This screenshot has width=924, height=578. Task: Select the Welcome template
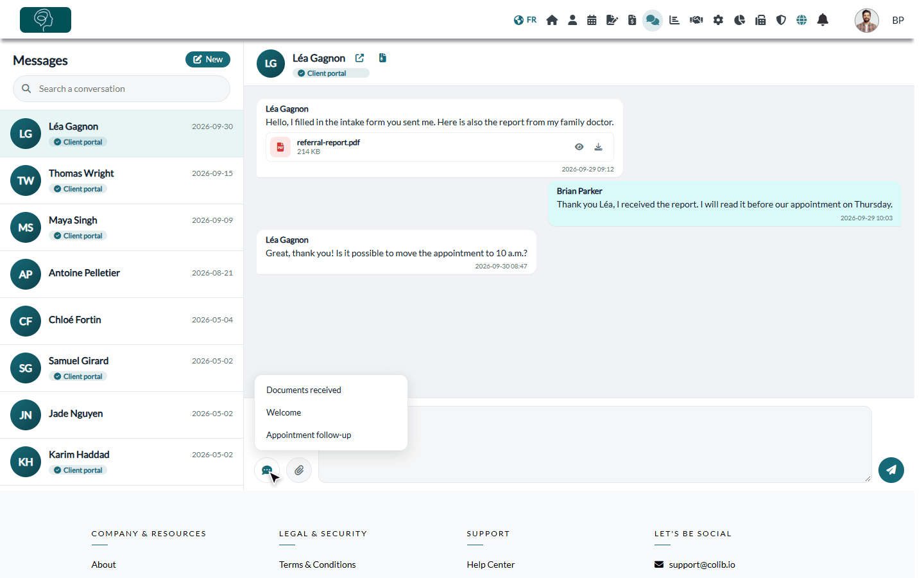[x=331, y=412]
